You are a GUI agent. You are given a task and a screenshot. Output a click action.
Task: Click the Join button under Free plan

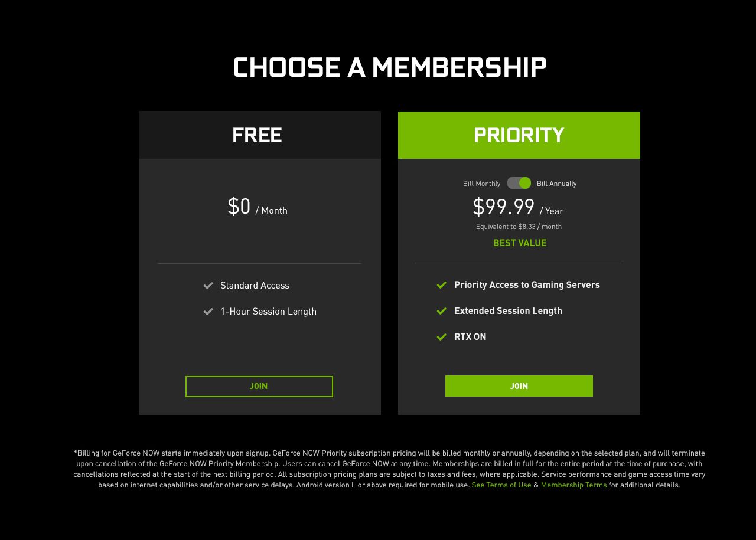click(259, 387)
